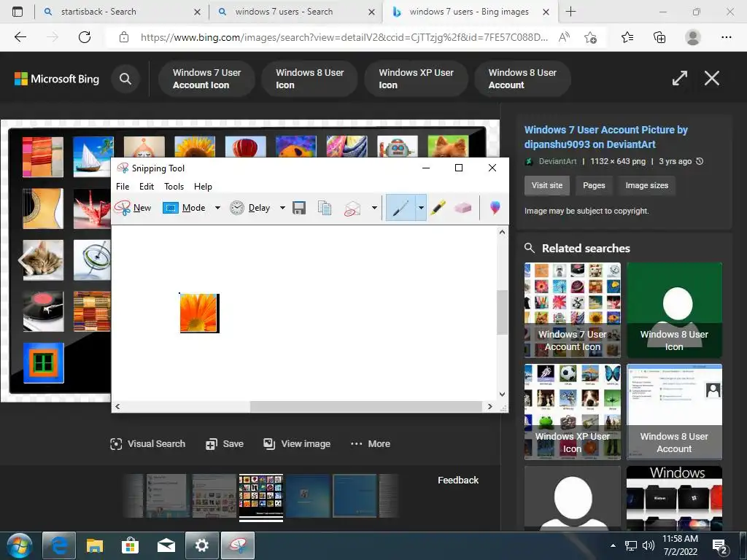The width and height of the screenshot is (747, 560).
Task: Click the orange flower snip in canvas
Action: tap(200, 313)
